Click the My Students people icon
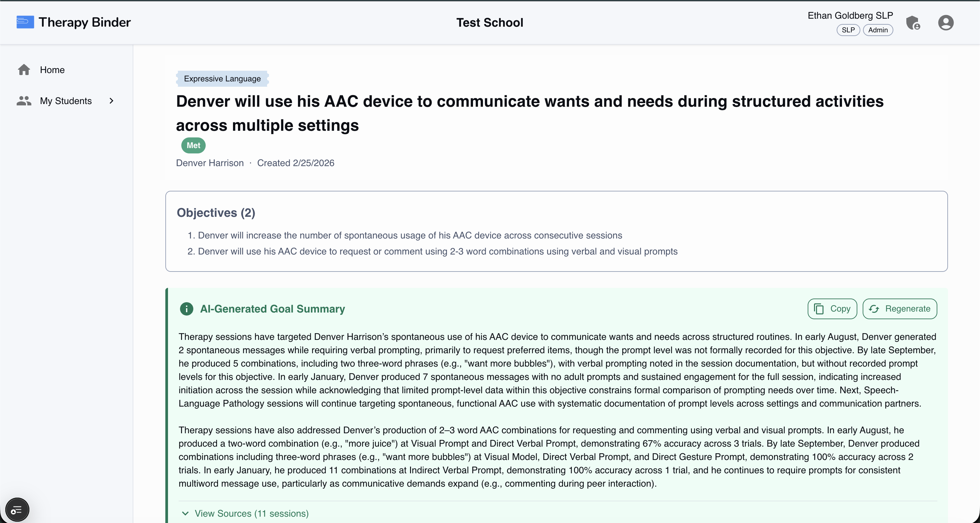This screenshot has height=523, width=980. [x=24, y=101]
